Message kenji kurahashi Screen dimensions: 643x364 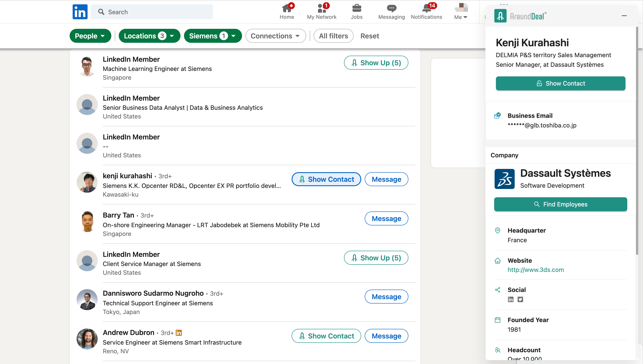386,179
